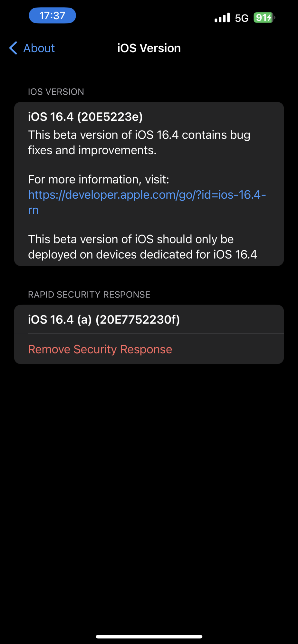This screenshot has width=298, height=644.
Task: Tap Remove Security Response
Action: pos(100,349)
